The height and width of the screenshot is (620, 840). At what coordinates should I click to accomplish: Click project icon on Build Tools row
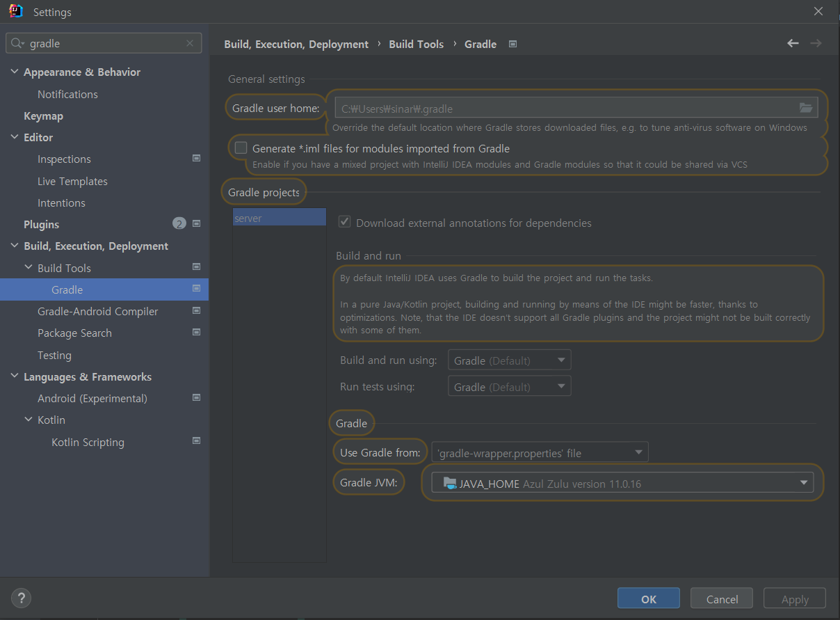pos(196,267)
